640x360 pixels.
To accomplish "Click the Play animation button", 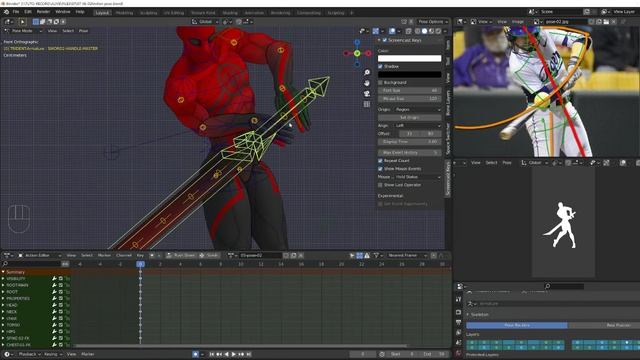I will 234,354.
